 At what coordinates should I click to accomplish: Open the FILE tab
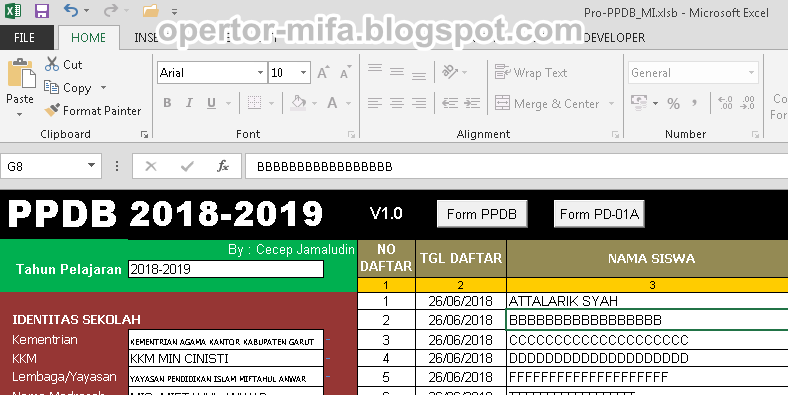pyautogui.click(x=24, y=38)
